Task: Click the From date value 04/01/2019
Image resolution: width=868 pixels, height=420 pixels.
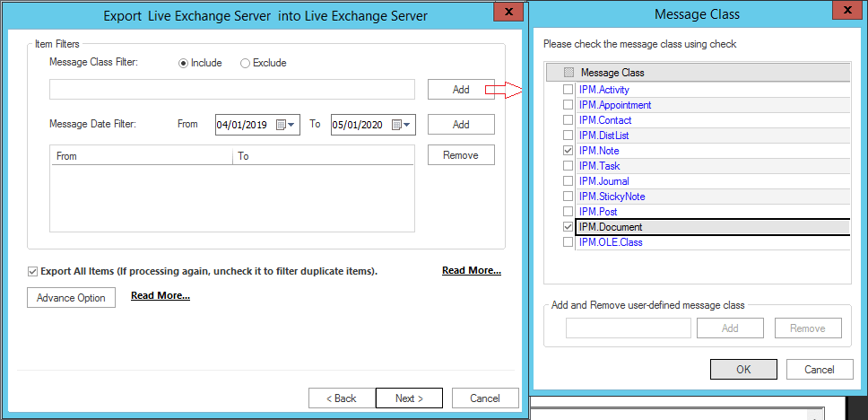Action: 242,126
